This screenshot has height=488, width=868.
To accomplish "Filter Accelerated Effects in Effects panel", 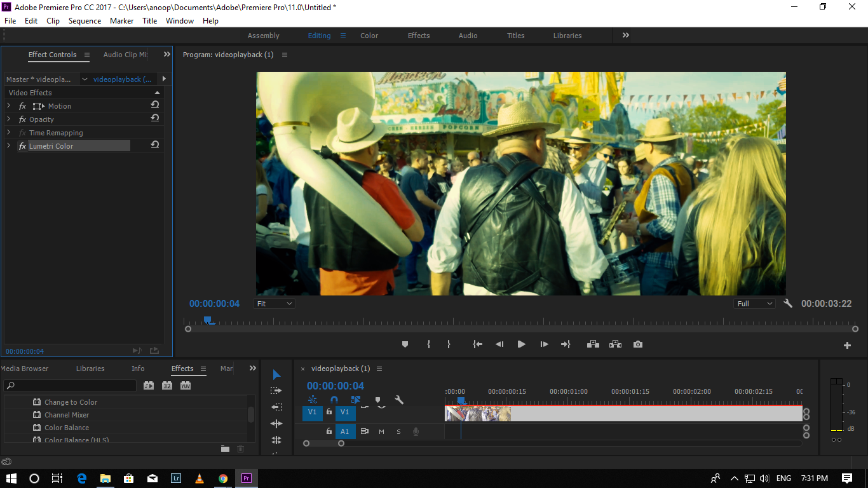I will click(x=149, y=385).
